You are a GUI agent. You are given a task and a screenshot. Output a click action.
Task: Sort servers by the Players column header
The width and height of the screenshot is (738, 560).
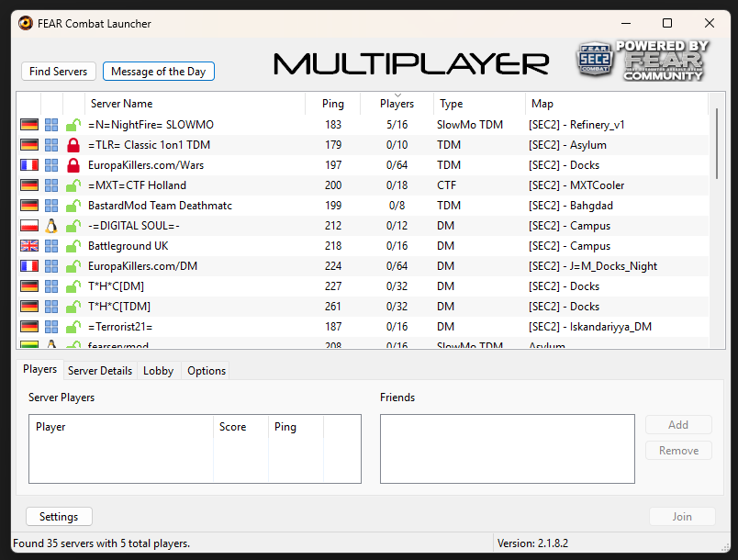click(397, 104)
